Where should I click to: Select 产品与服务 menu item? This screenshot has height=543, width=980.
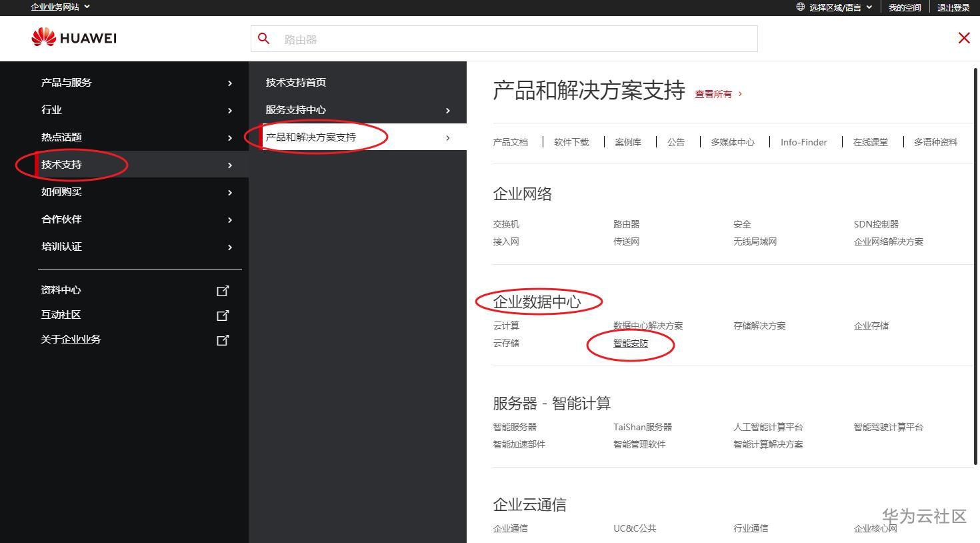point(66,82)
